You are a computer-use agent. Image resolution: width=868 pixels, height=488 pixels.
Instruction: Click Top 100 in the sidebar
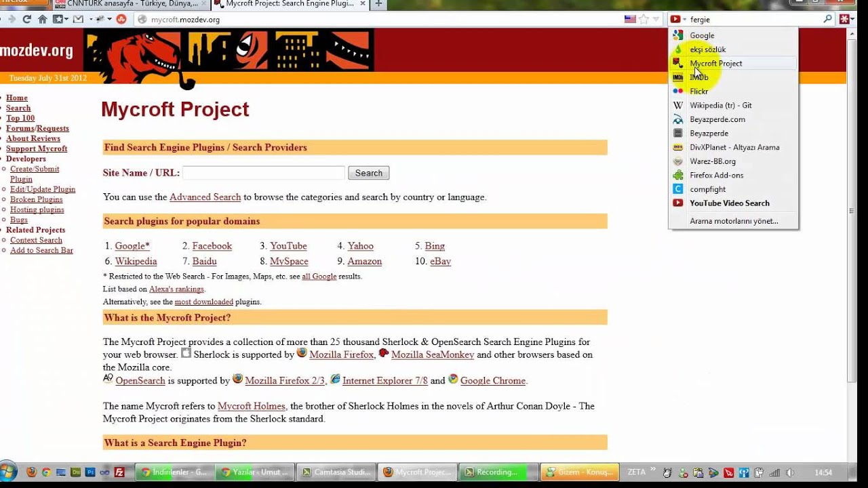pos(20,118)
